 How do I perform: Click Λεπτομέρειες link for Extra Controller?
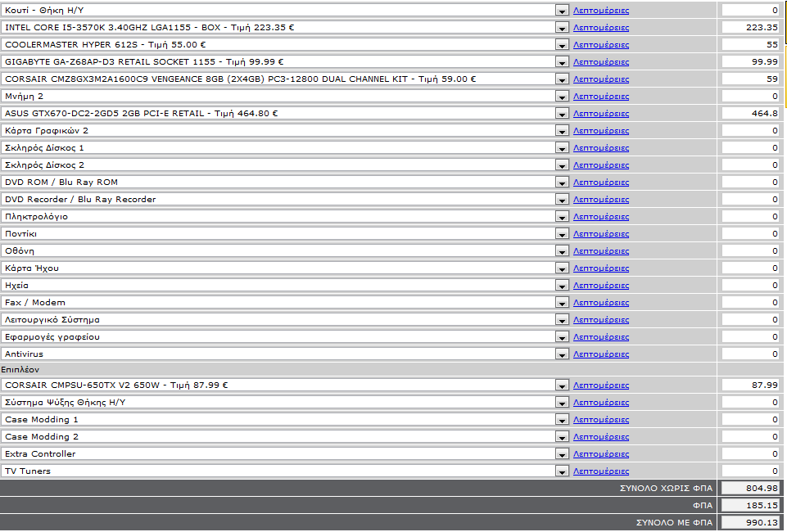pyautogui.click(x=601, y=453)
